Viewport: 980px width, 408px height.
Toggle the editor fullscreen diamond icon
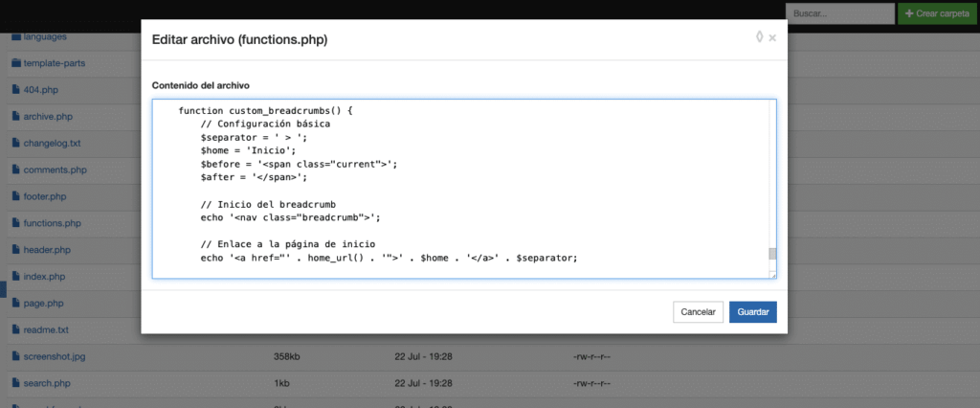point(760,37)
